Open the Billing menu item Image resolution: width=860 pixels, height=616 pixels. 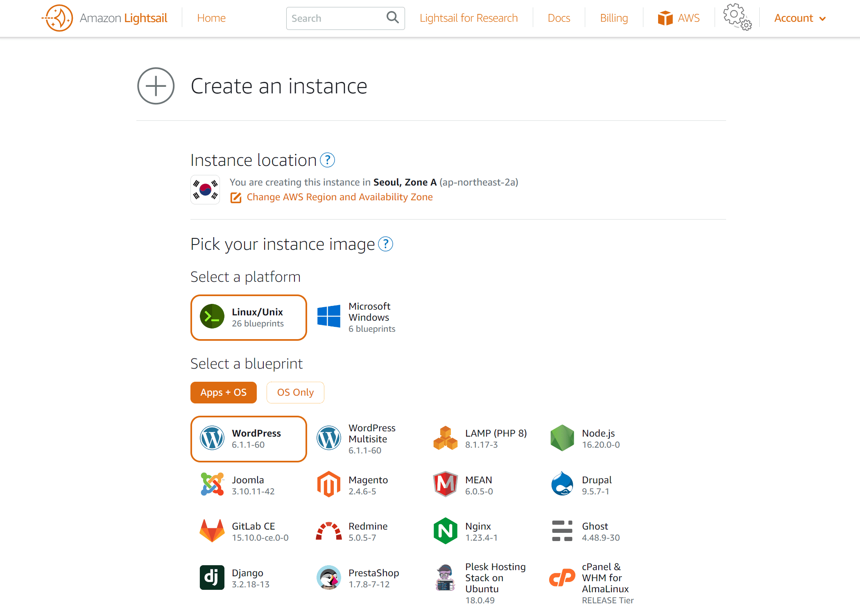click(614, 18)
